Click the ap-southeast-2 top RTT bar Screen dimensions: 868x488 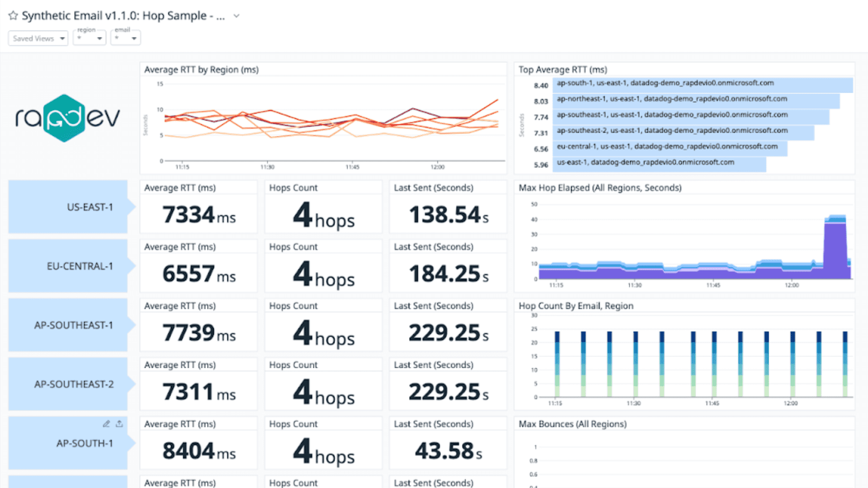click(x=684, y=132)
